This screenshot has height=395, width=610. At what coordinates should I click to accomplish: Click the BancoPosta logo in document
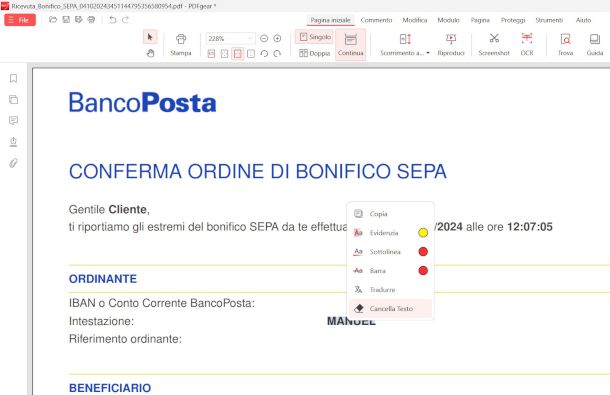pos(142,103)
